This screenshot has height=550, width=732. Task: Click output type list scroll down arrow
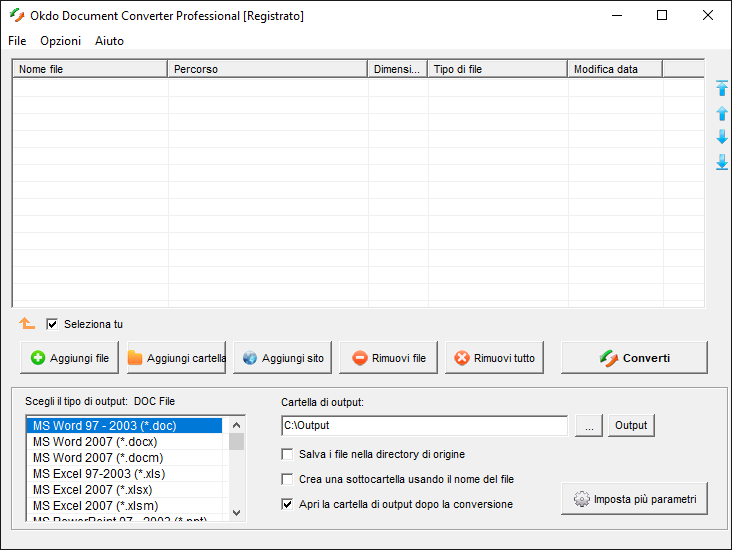237,513
